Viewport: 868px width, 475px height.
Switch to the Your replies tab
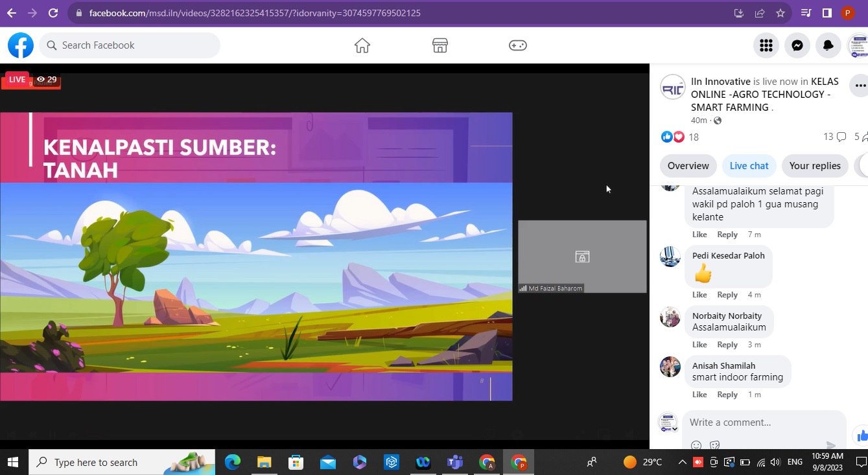pos(814,166)
